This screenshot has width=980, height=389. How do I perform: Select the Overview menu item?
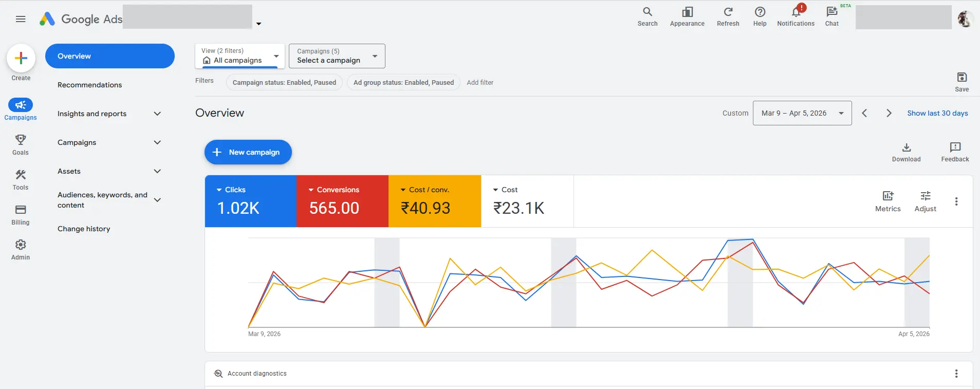pyautogui.click(x=110, y=56)
